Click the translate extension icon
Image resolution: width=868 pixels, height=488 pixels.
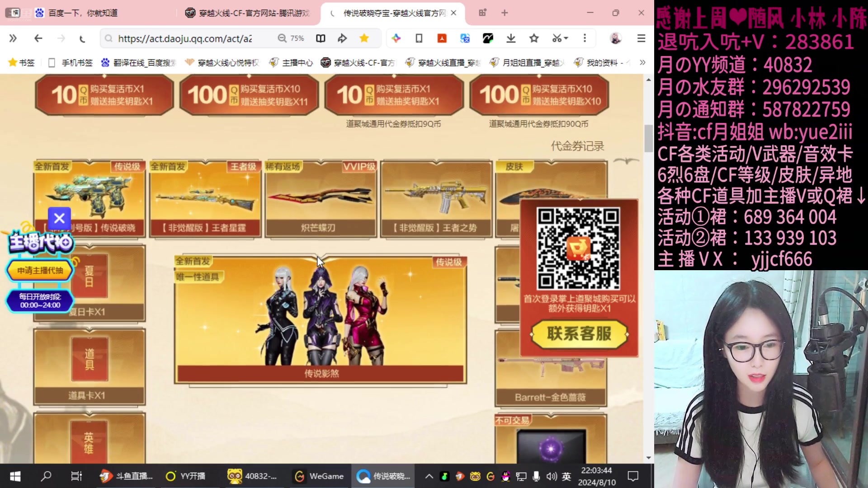click(x=465, y=38)
